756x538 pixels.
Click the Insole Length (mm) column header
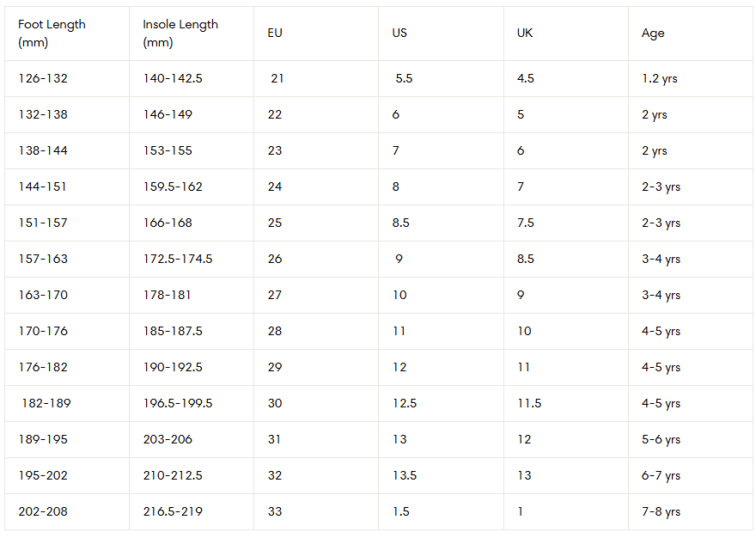pyautogui.click(x=180, y=34)
